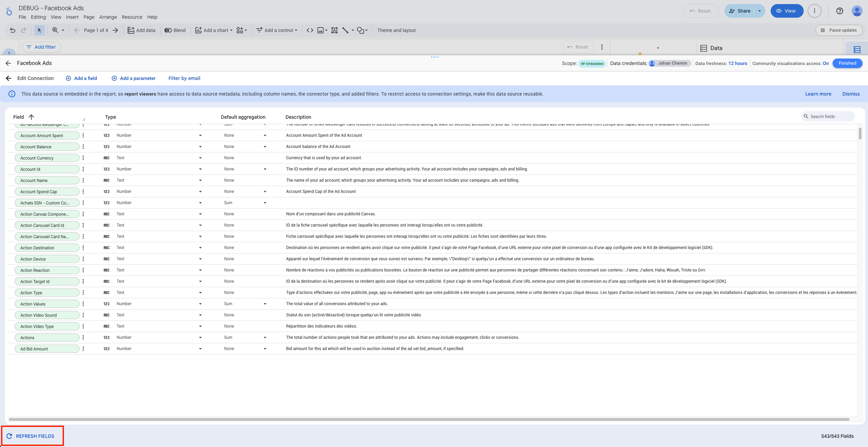Click the undo arrow icon
This screenshot has height=447, width=868.
coord(13,30)
